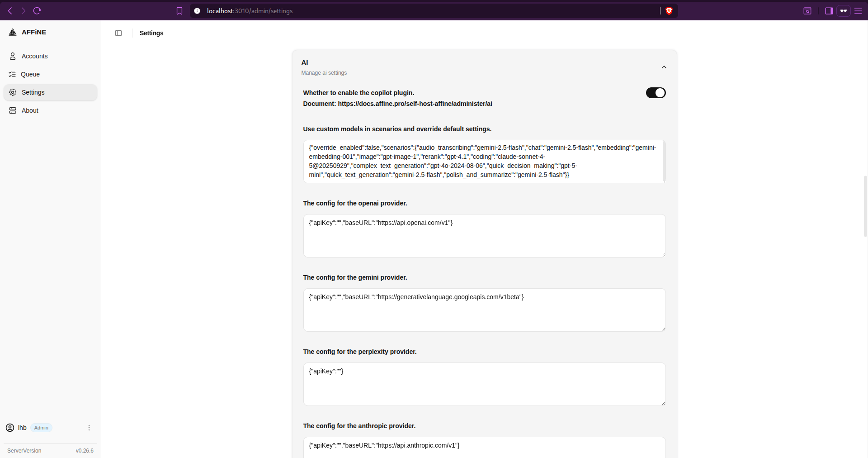Open the About page in sidebar
Viewport: 868px width, 458px height.
click(50, 110)
